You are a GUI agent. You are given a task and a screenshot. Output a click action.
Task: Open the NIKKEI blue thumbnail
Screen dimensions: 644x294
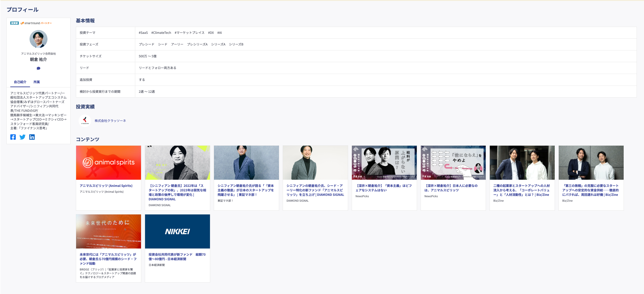tap(177, 231)
